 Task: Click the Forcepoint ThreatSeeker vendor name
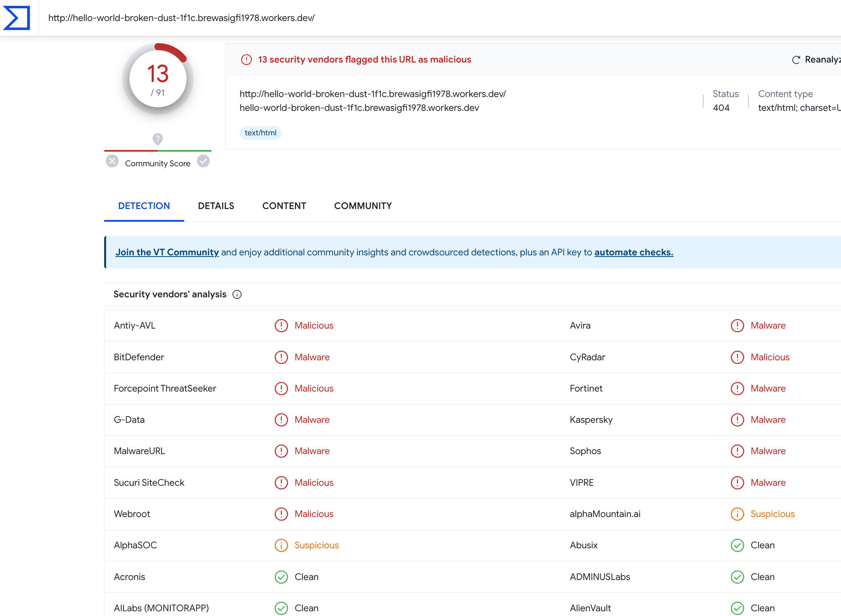(x=165, y=388)
